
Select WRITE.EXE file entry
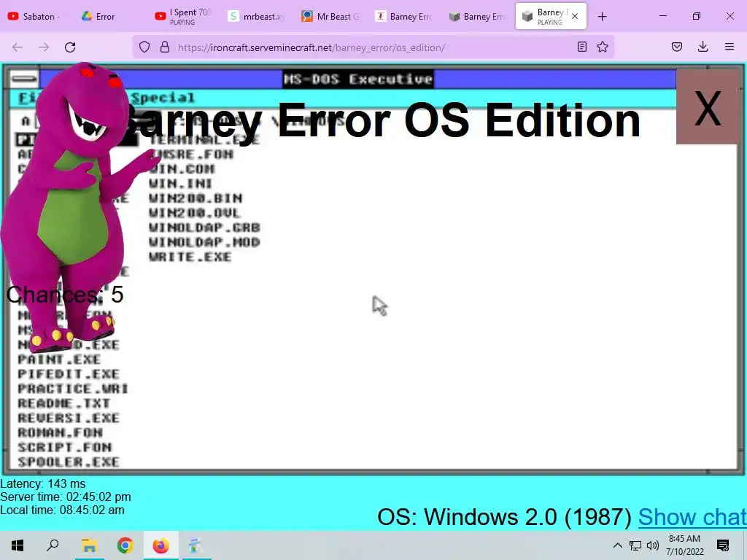coord(190,257)
